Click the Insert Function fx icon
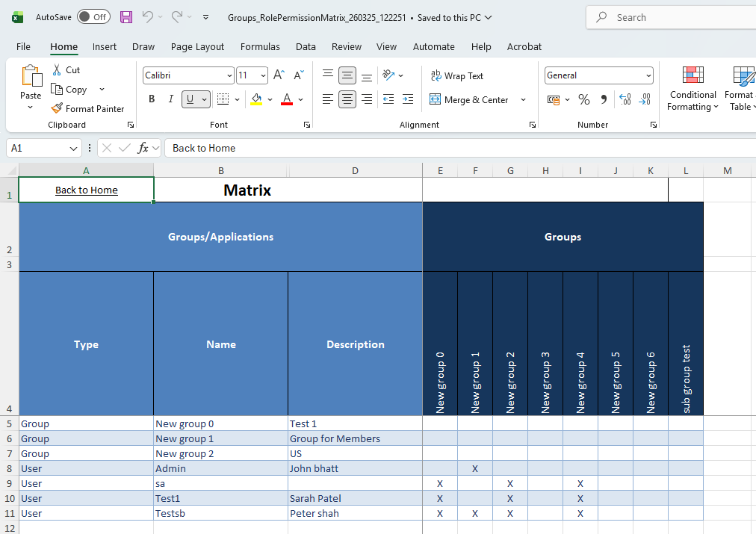The height and width of the screenshot is (534, 756). pyautogui.click(x=143, y=148)
